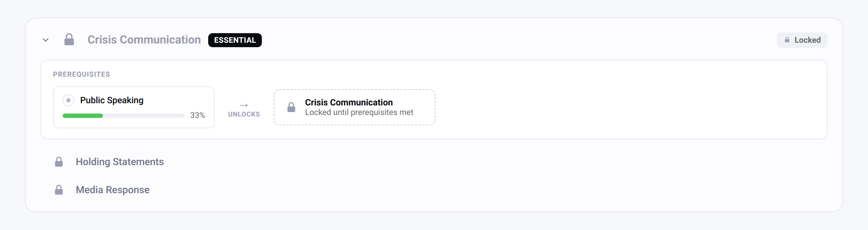Open the Public Speaking prerequisite label
Viewport: 868px width, 230px height.
112,100
